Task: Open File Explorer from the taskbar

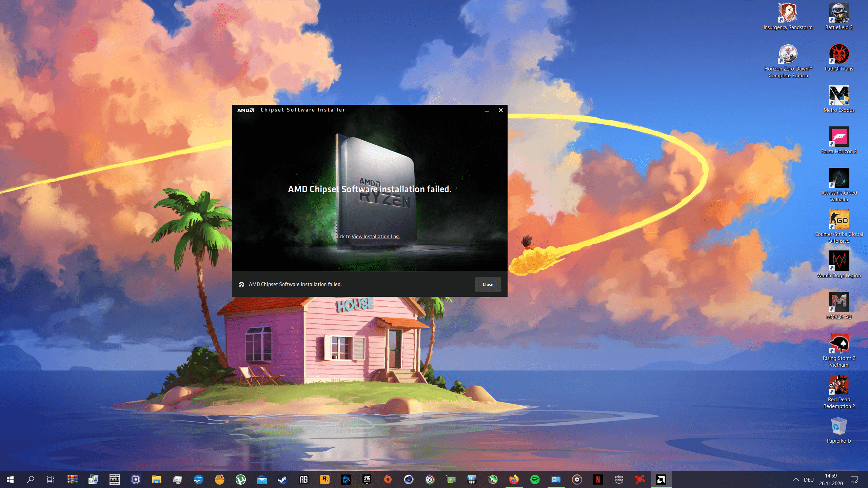Action: [x=156, y=480]
